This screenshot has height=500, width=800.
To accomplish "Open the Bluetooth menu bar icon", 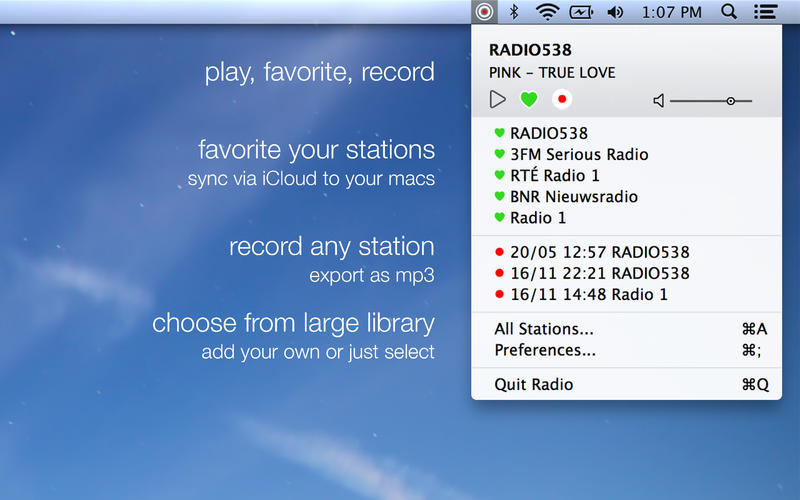I will (514, 12).
